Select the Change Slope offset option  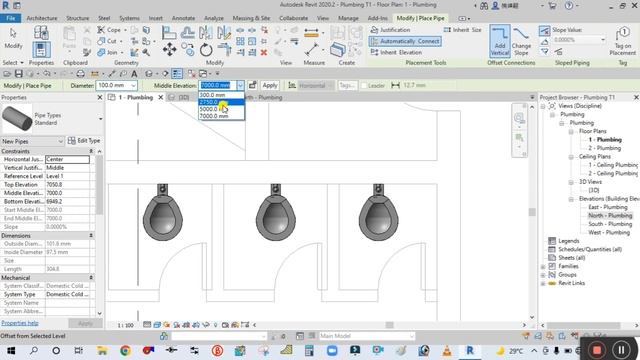click(x=521, y=42)
